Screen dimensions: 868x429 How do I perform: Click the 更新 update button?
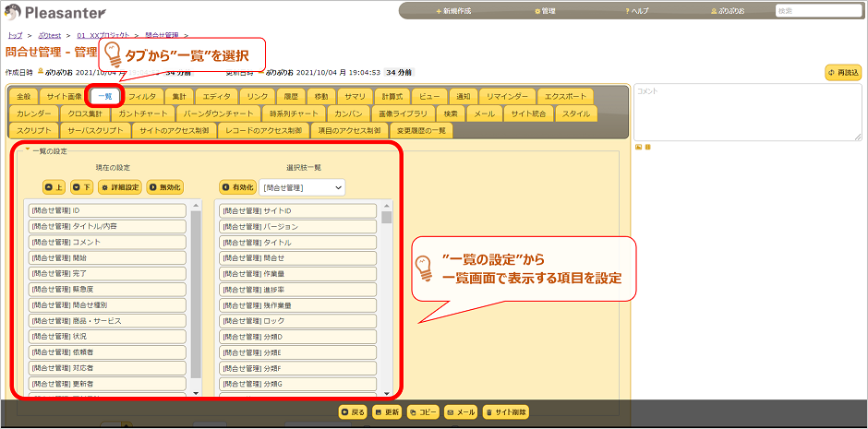387,411
